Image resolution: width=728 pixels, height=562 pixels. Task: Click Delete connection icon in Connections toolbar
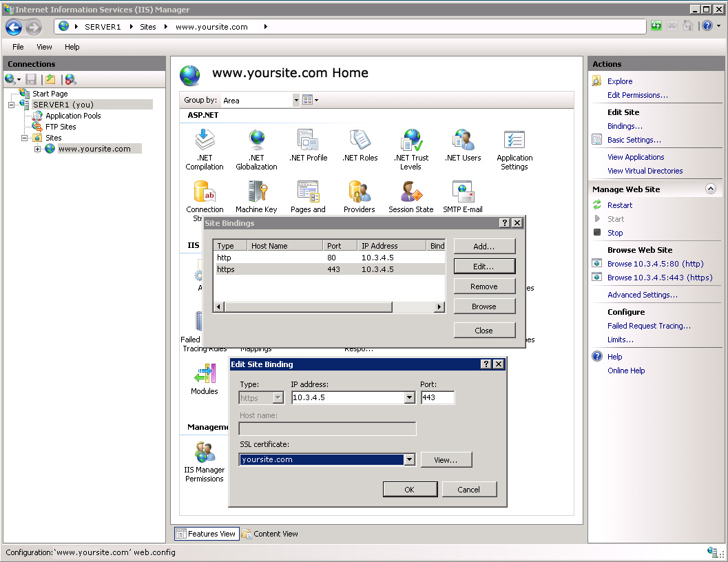[x=70, y=79]
